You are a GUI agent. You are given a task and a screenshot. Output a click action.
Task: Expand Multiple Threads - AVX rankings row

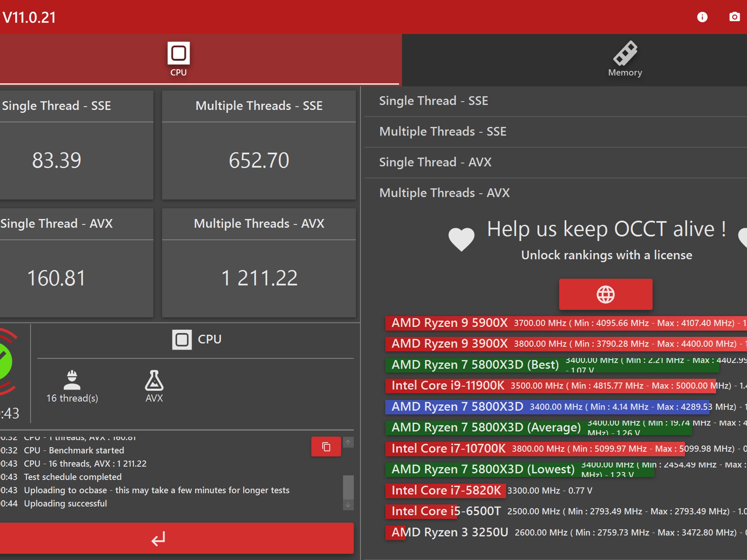click(556, 193)
